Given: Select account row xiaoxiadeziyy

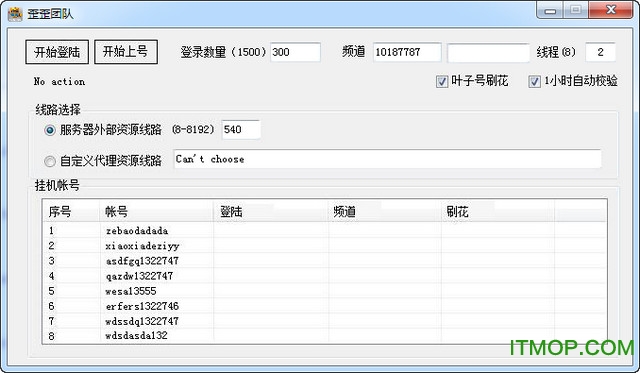Looking at the screenshot, I should (324, 246).
